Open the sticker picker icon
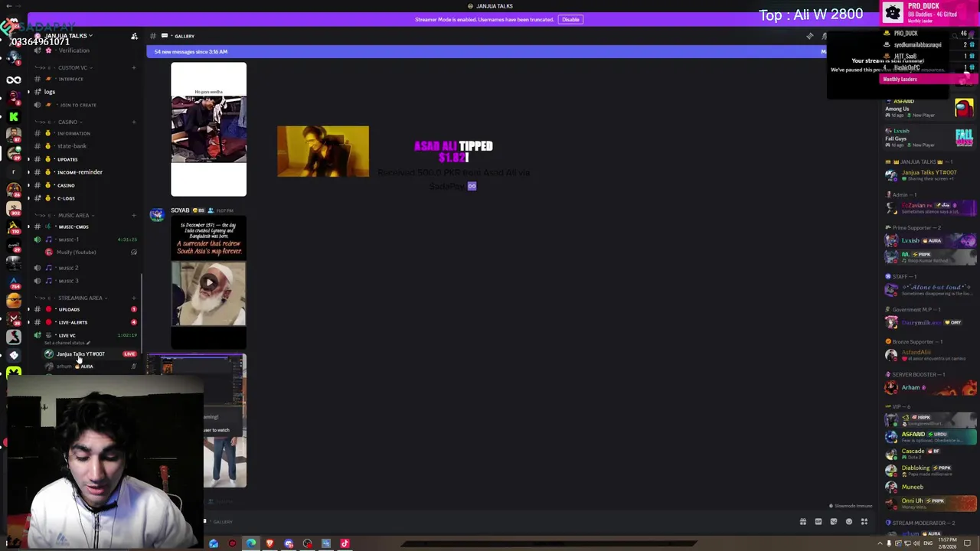The height and width of the screenshot is (551, 980). click(834, 522)
